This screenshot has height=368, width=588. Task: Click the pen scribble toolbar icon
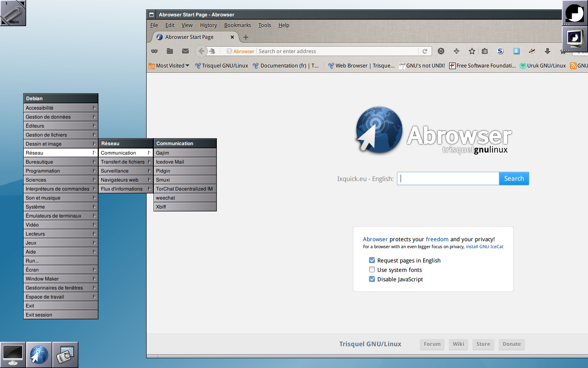click(532, 51)
